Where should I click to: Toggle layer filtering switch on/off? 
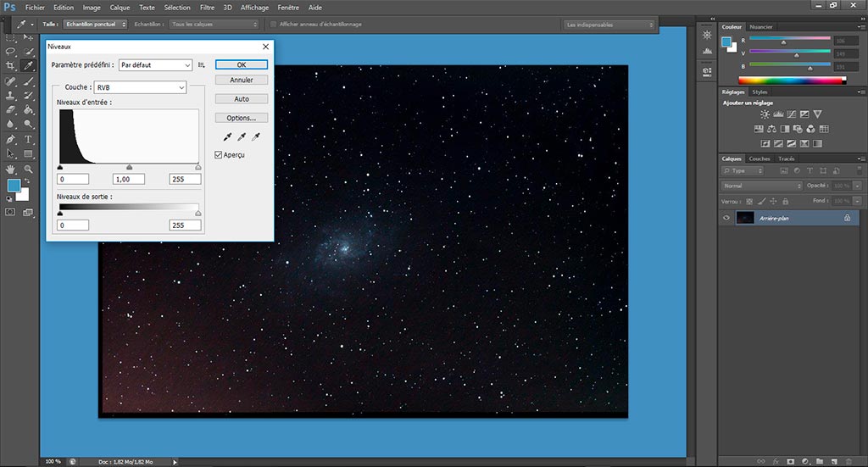[x=860, y=171]
